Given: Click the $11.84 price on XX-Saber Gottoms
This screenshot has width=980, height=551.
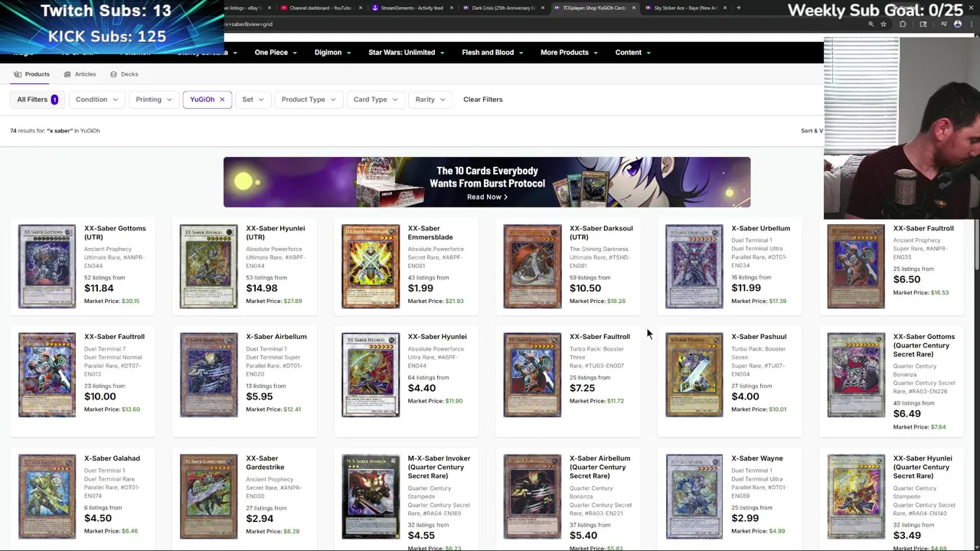Looking at the screenshot, I should 99,289.
